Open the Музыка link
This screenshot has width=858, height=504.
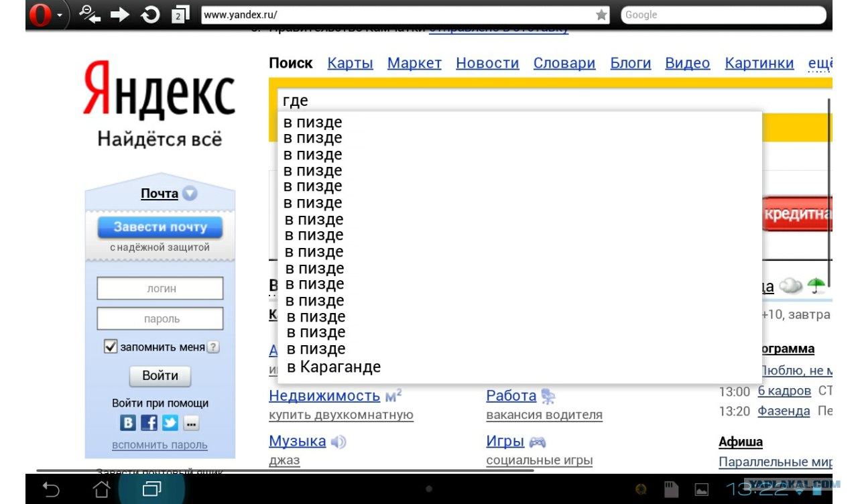[298, 441]
